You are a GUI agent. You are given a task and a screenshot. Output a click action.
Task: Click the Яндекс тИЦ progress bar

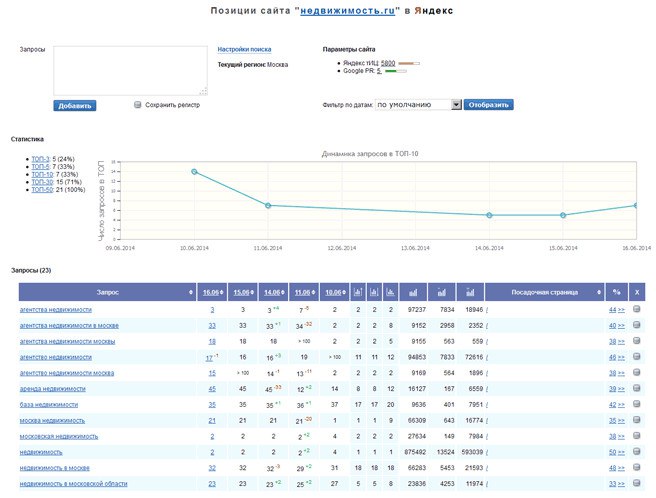409,64
